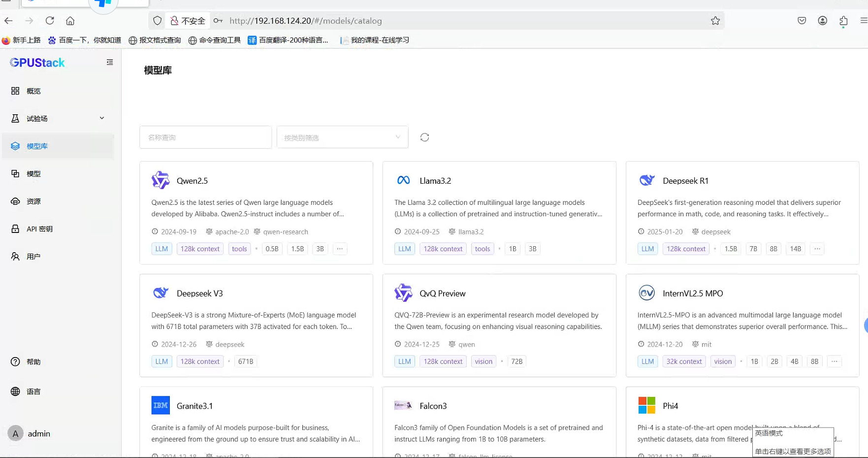Screen dimensions: 868x458
Task: Open 百度翻译-200种语言 bookmark
Action: [x=288, y=40]
